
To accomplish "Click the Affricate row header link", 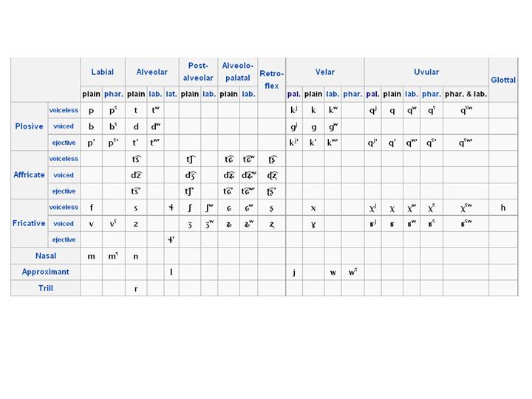I will click(x=29, y=174).
